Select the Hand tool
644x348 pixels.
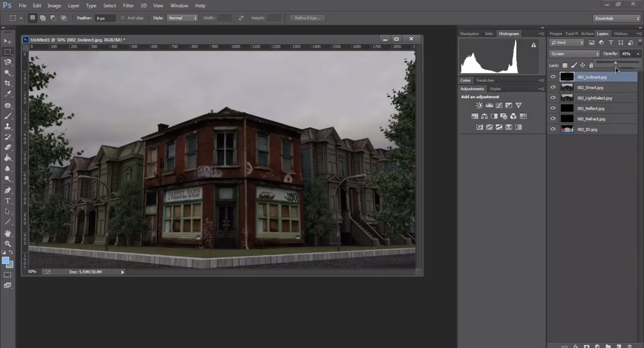pyautogui.click(x=8, y=233)
